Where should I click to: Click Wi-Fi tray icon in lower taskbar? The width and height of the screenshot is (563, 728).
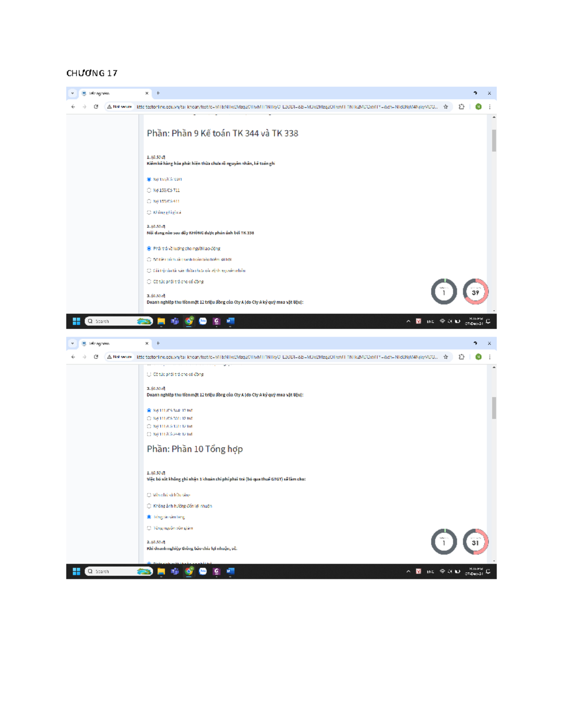(x=442, y=571)
